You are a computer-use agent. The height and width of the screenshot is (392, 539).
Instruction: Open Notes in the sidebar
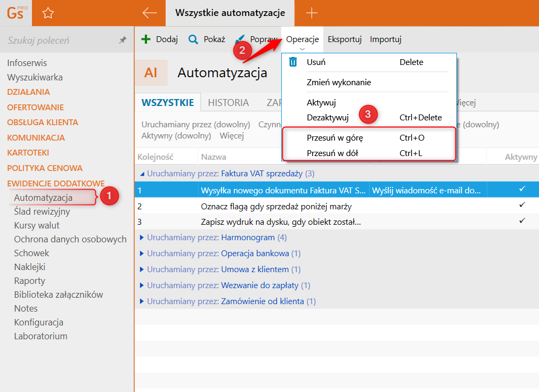(x=26, y=308)
